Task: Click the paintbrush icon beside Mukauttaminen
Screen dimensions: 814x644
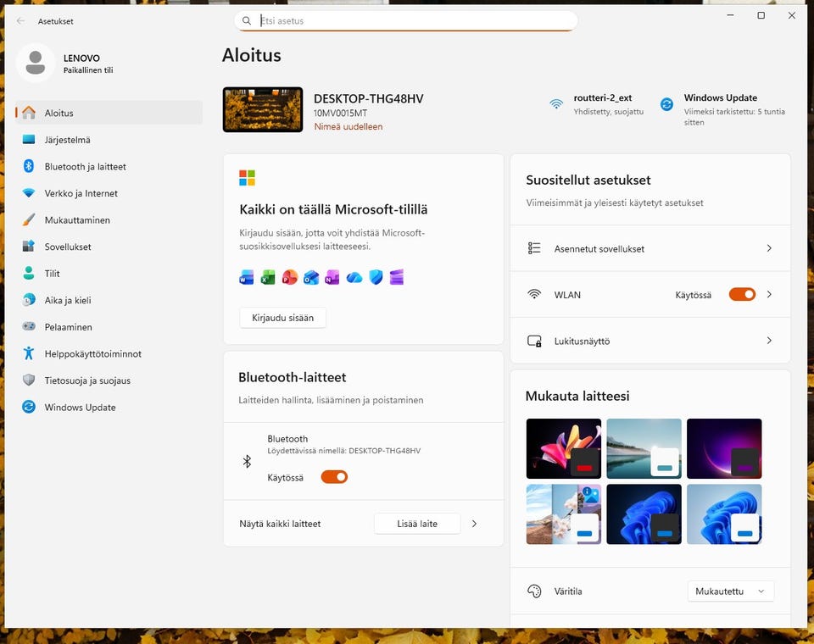Action: point(29,219)
